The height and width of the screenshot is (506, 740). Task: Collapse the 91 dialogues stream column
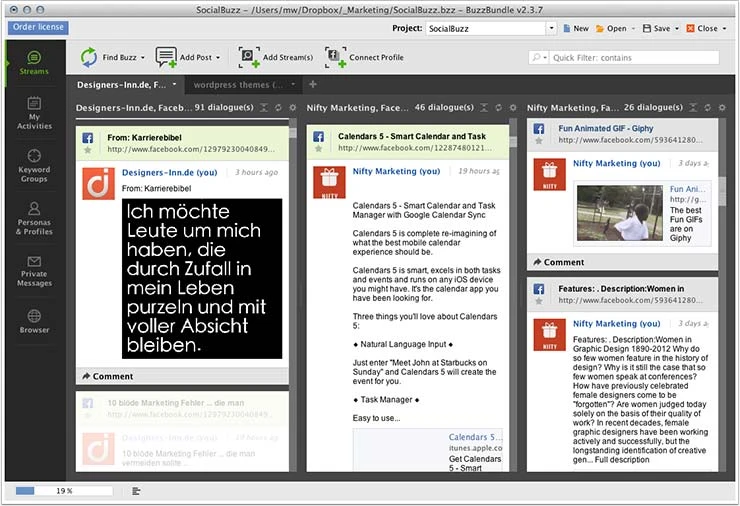264,108
